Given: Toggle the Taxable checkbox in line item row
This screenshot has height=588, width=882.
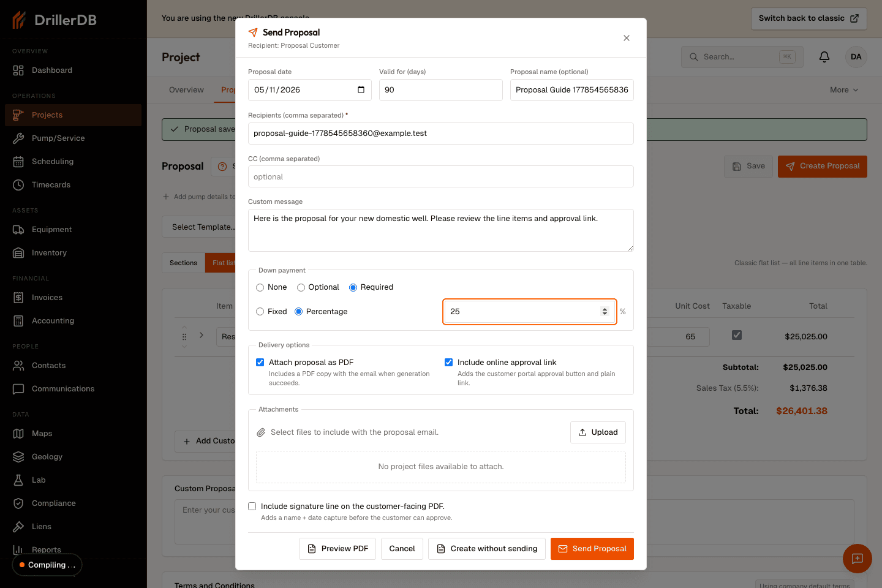Looking at the screenshot, I should 737,335.
